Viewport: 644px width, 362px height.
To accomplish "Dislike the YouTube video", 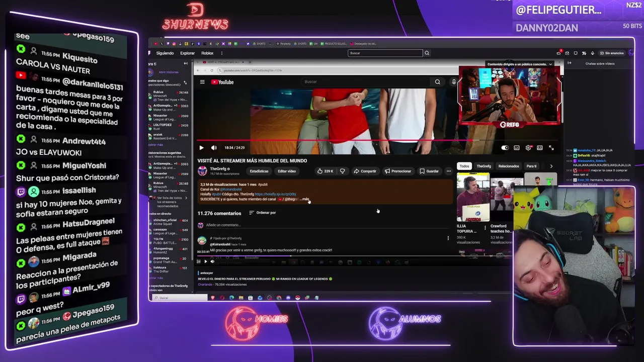I will 343,171.
